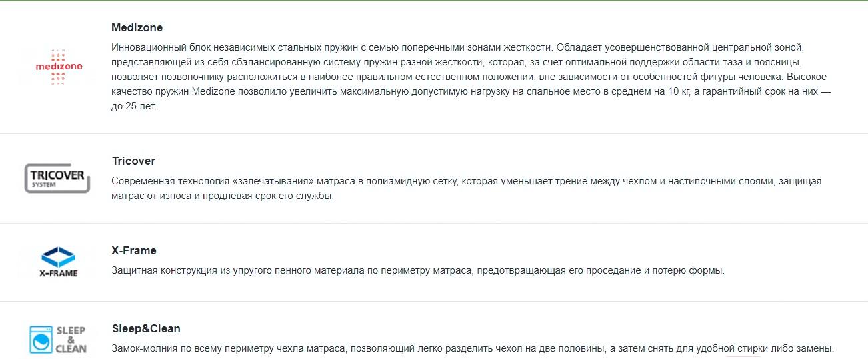Select the Medizone heading
This screenshot has width=868, height=359.
pos(137,27)
